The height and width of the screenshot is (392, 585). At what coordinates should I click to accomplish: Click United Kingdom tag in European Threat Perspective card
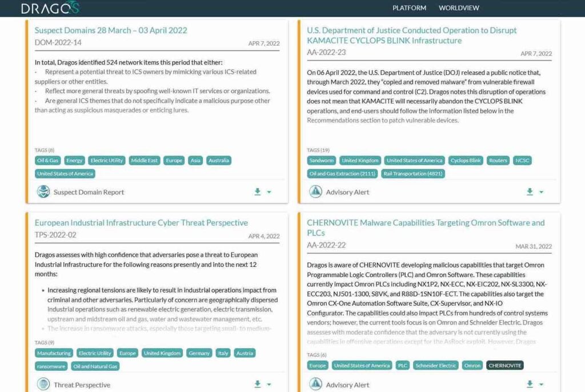click(162, 353)
